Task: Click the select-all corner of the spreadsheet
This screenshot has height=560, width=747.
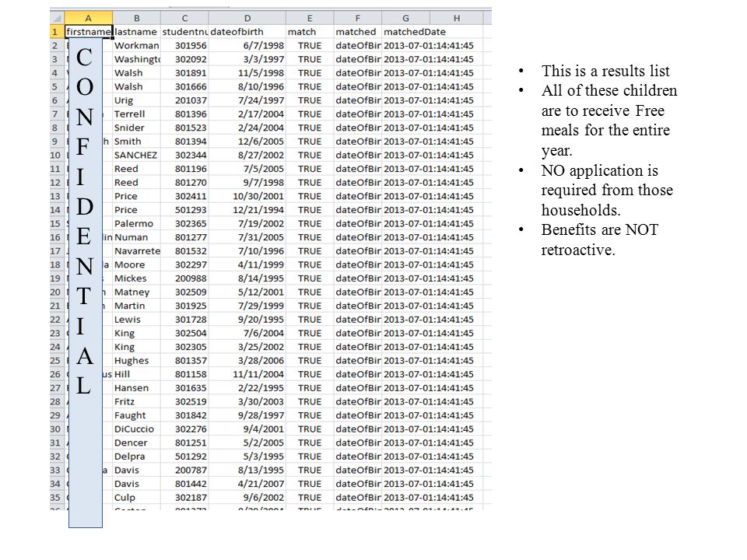Action: (x=57, y=18)
